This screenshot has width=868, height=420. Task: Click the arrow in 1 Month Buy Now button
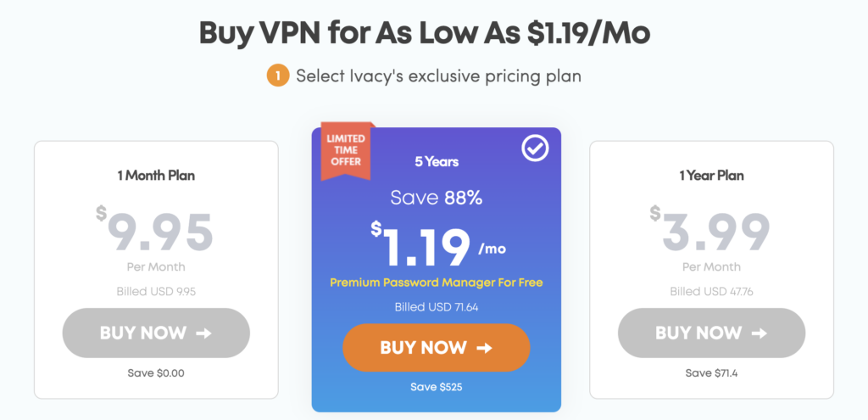(x=203, y=333)
